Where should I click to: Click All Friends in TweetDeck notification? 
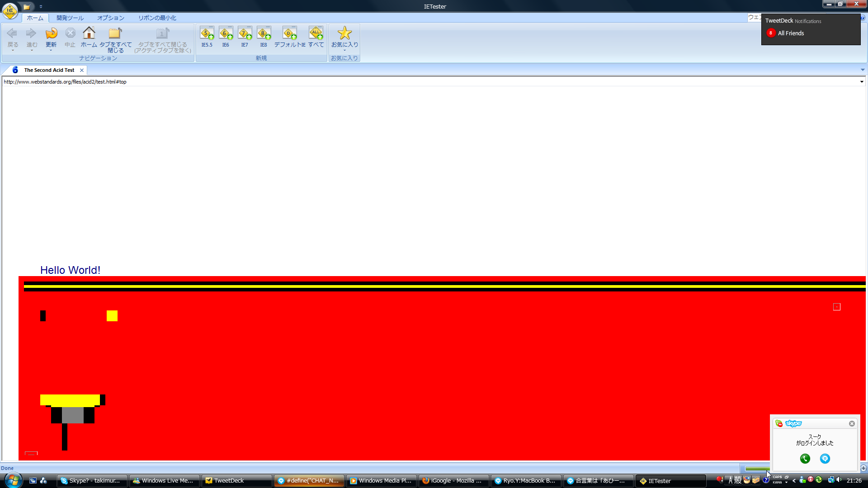[791, 33]
